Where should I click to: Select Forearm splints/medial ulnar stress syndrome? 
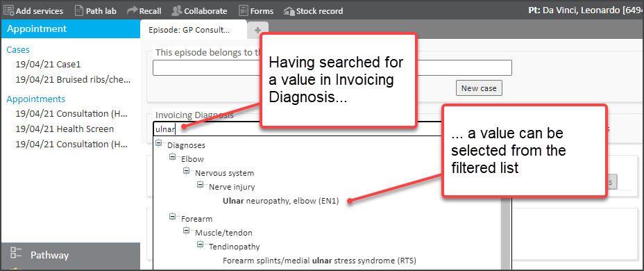point(319,261)
